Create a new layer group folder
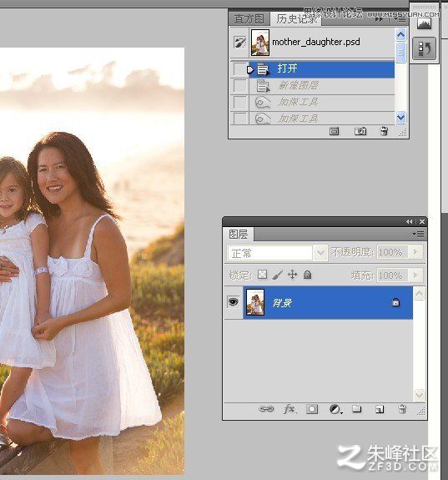448x480 pixels. [357, 409]
